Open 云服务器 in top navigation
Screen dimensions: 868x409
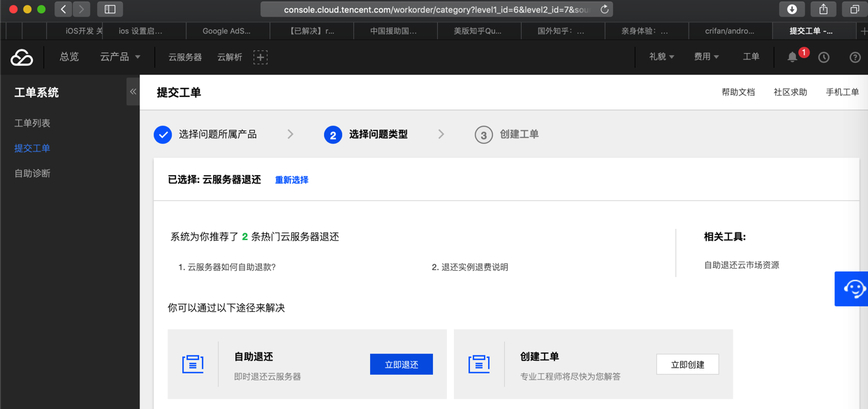tap(185, 57)
